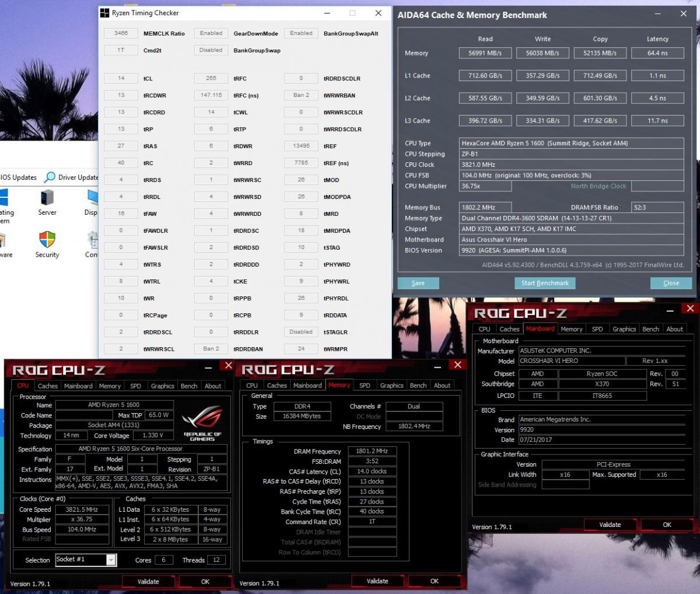Select About tab in CPU-Z processor window
Viewport: 700px width, 594px height.
(213, 386)
